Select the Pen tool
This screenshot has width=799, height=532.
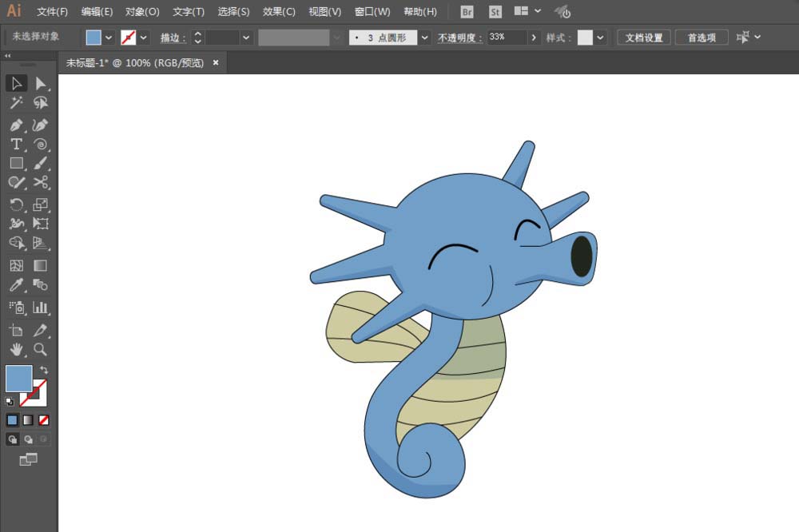[x=16, y=125]
